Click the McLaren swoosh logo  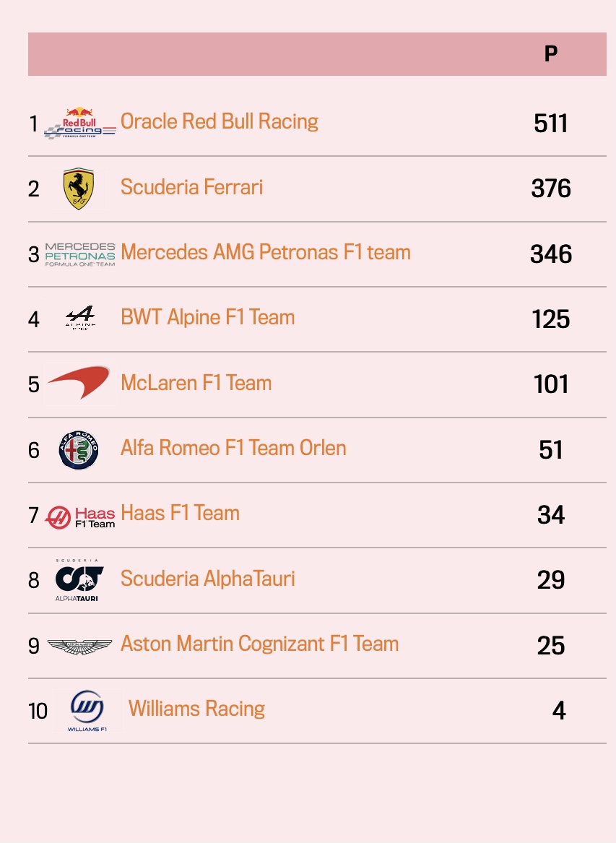point(79,383)
